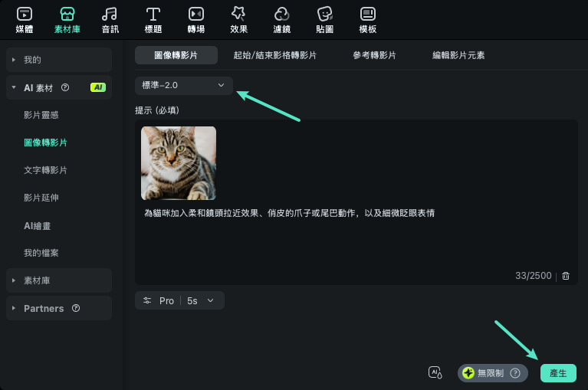588x390 pixels.
Task: Collapse the AI 素材 section
Action: point(59,87)
